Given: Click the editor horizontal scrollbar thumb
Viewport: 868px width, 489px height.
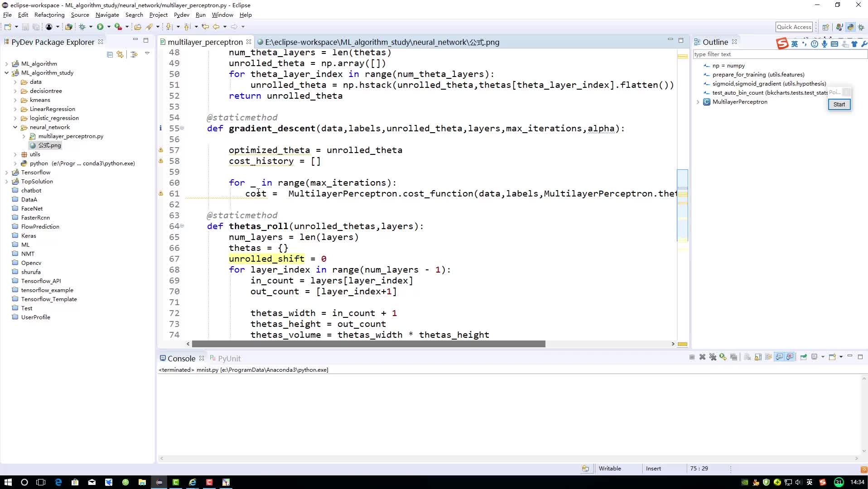Looking at the screenshot, I should pyautogui.click(x=368, y=344).
